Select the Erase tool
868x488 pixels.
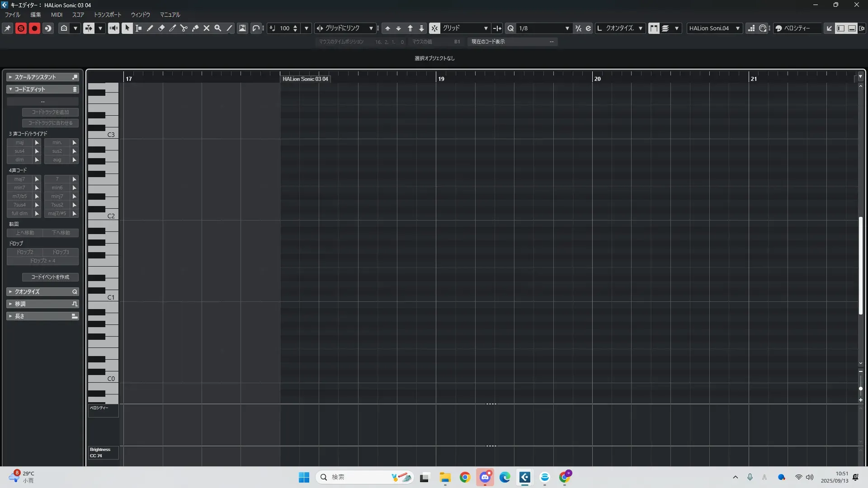[x=161, y=28]
